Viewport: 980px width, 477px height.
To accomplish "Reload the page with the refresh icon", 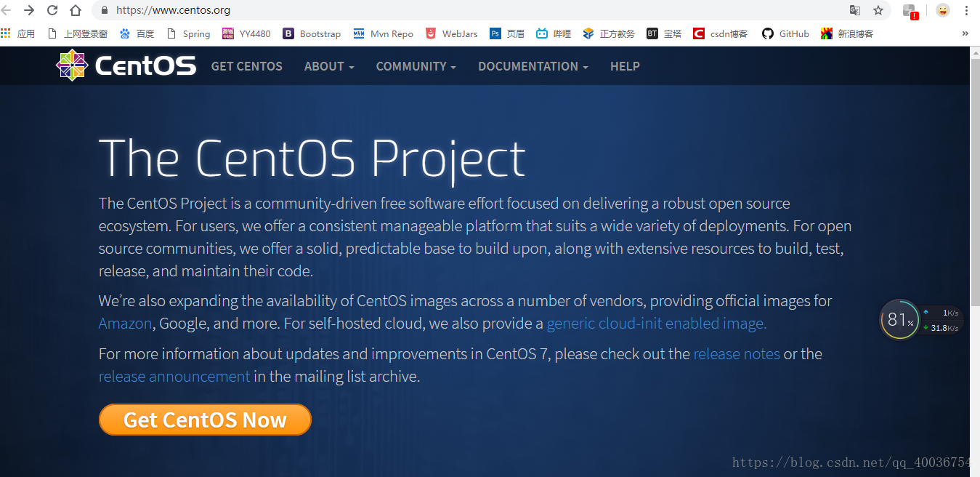I will click(x=52, y=10).
